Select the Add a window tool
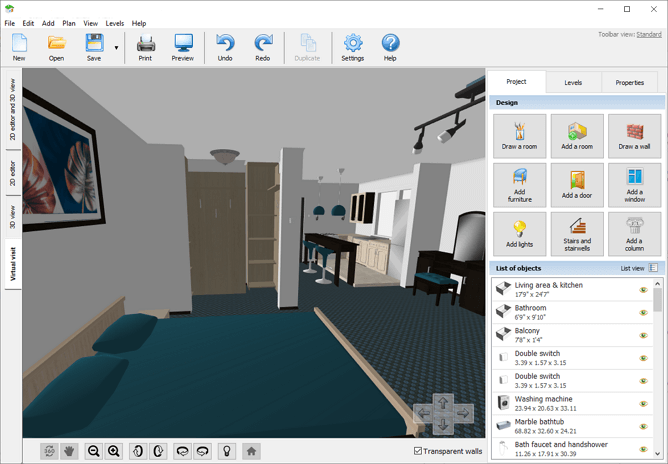The width and height of the screenshot is (668, 464). click(634, 185)
